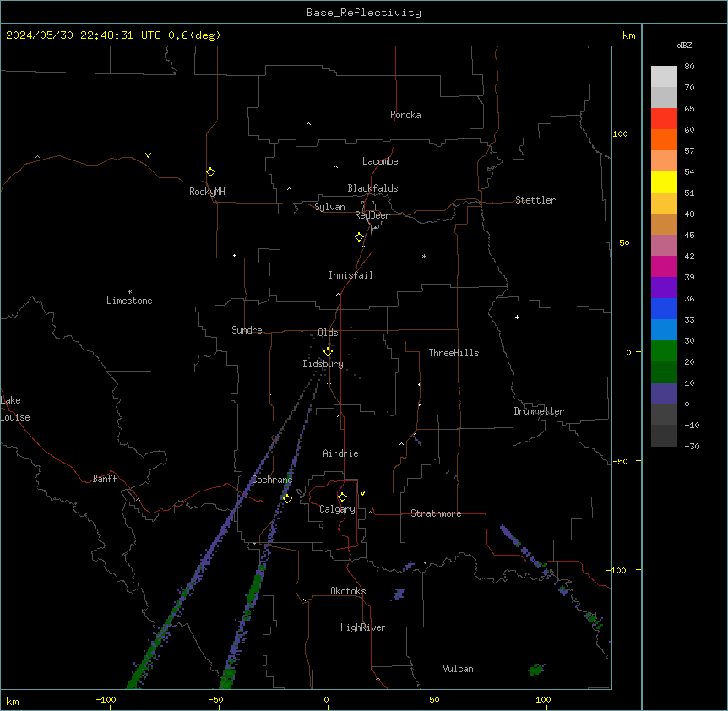Click the Sundre town label
This screenshot has height=711, width=728.
pos(247,330)
